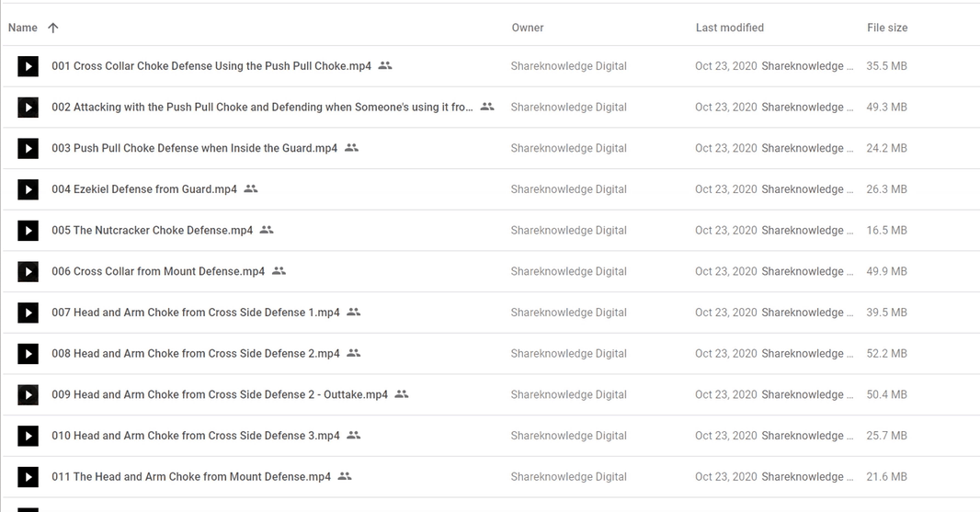
Task: Sort files by the Name column header
Action: click(x=22, y=28)
